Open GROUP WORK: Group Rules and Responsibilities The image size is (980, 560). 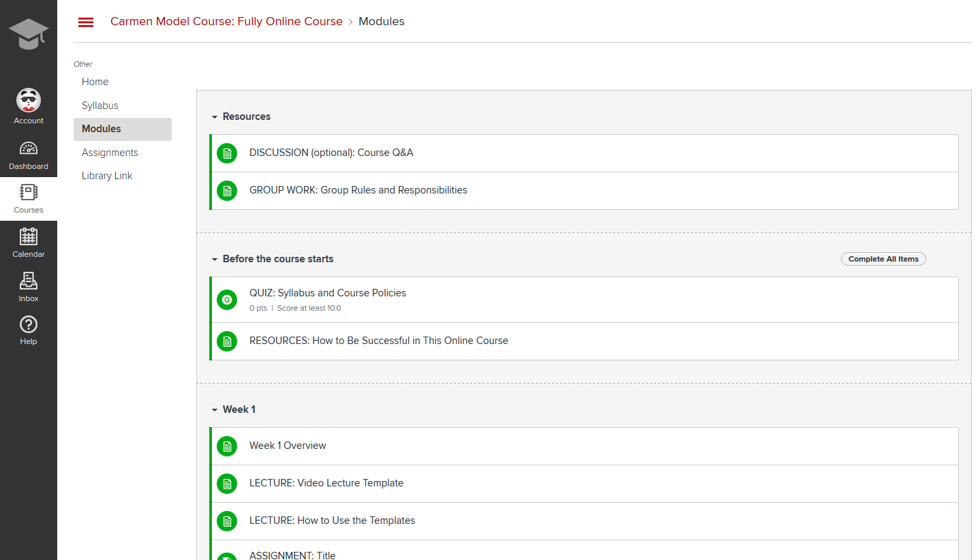[x=358, y=190]
